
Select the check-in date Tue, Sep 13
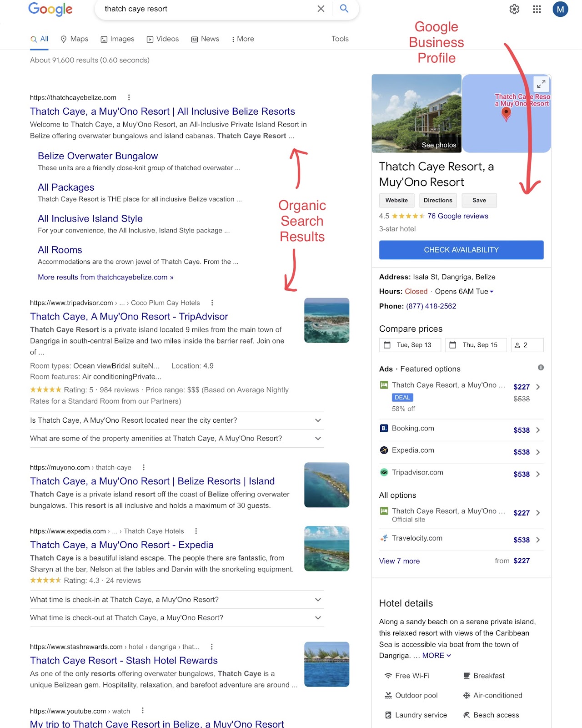pos(410,345)
